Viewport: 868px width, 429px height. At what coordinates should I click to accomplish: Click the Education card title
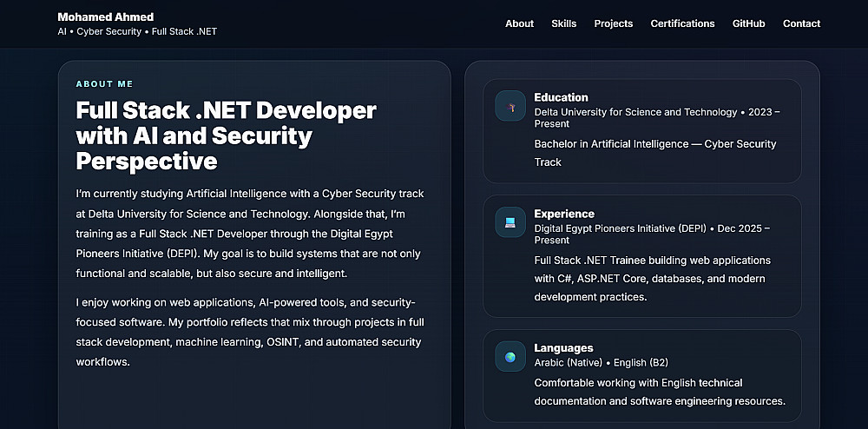coord(561,97)
